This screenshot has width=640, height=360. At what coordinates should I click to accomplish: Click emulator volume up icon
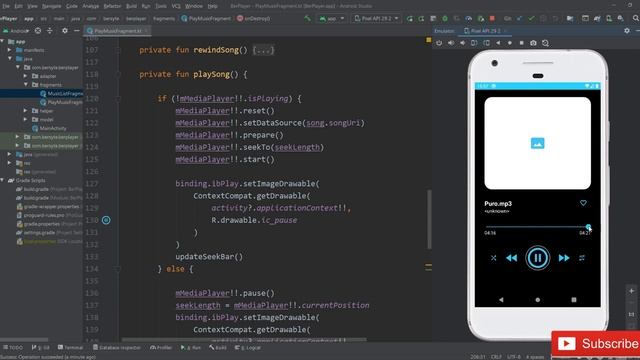(451, 43)
